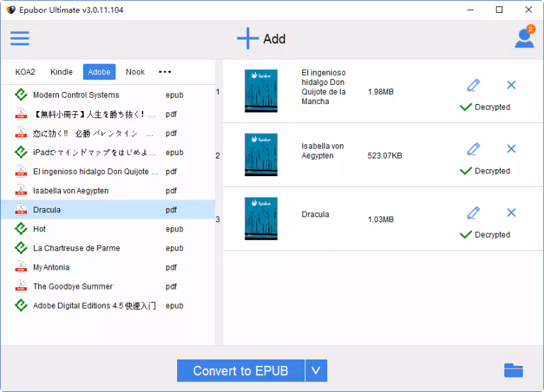Click the PDF icon beside The Goodbye Summer
544x392 pixels.
point(21,287)
